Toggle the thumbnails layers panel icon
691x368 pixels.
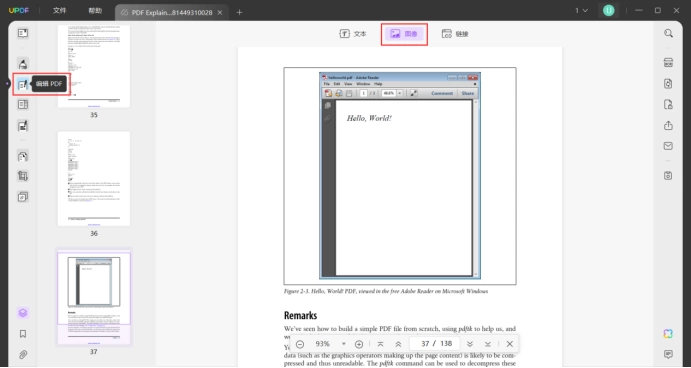[23, 313]
